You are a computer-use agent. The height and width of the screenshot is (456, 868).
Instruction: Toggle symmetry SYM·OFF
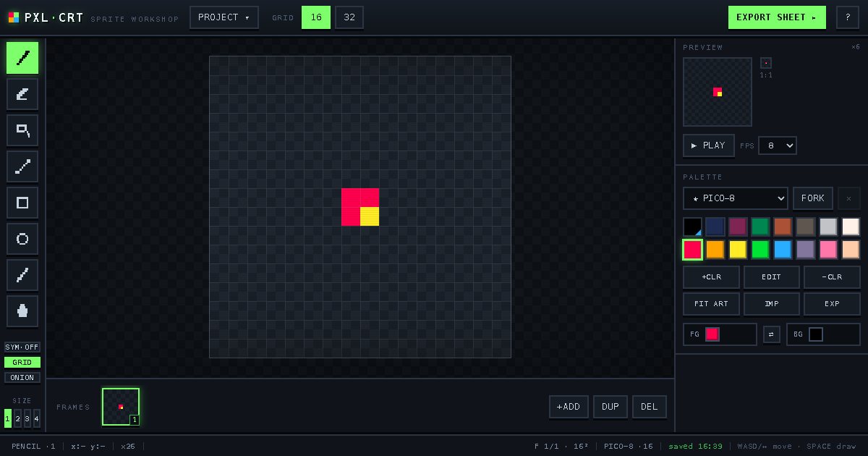[22, 347]
